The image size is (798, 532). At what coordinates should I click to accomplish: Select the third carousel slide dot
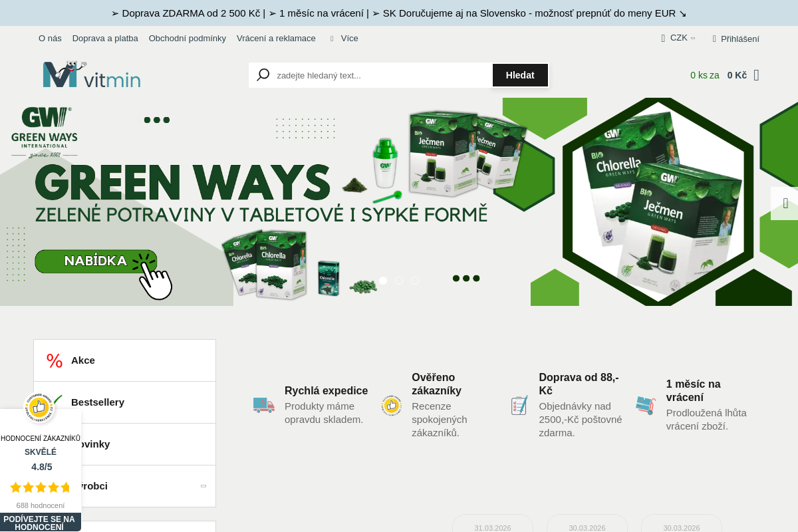(x=415, y=281)
